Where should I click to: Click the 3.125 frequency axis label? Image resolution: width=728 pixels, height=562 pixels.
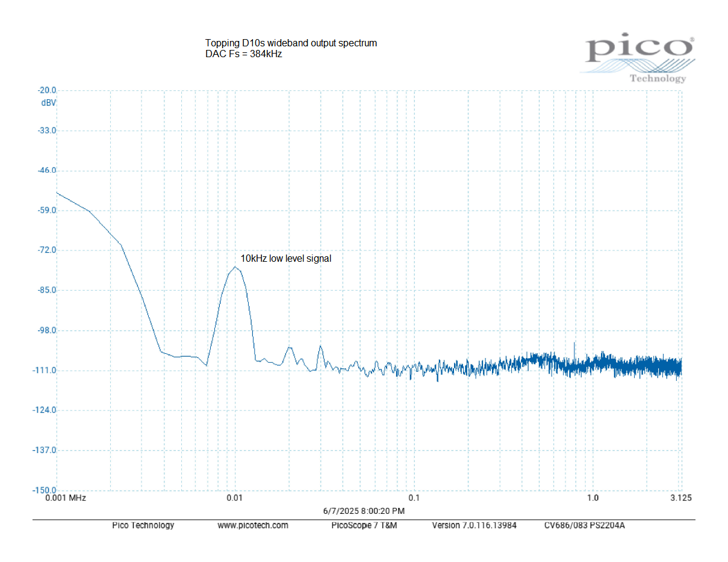[681, 498]
